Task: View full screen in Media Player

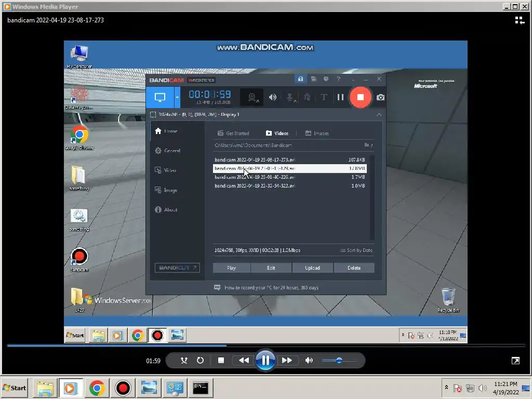Action: (515, 361)
